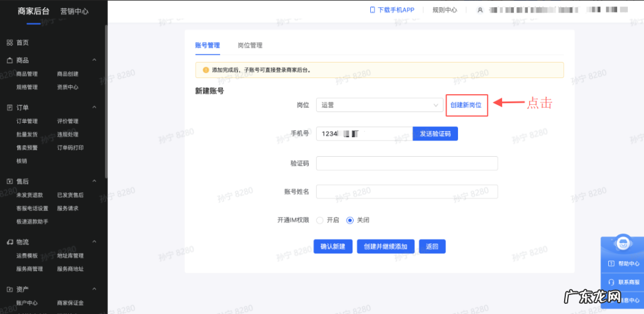Go to 首页 in the sidebar
The image size is (644, 314).
[x=23, y=43]
